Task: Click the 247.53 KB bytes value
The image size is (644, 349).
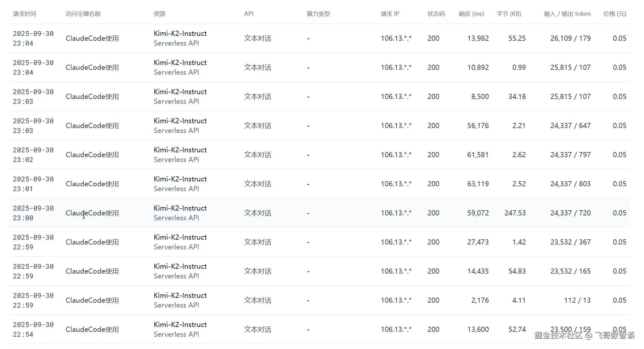Action: pos(515,213)
